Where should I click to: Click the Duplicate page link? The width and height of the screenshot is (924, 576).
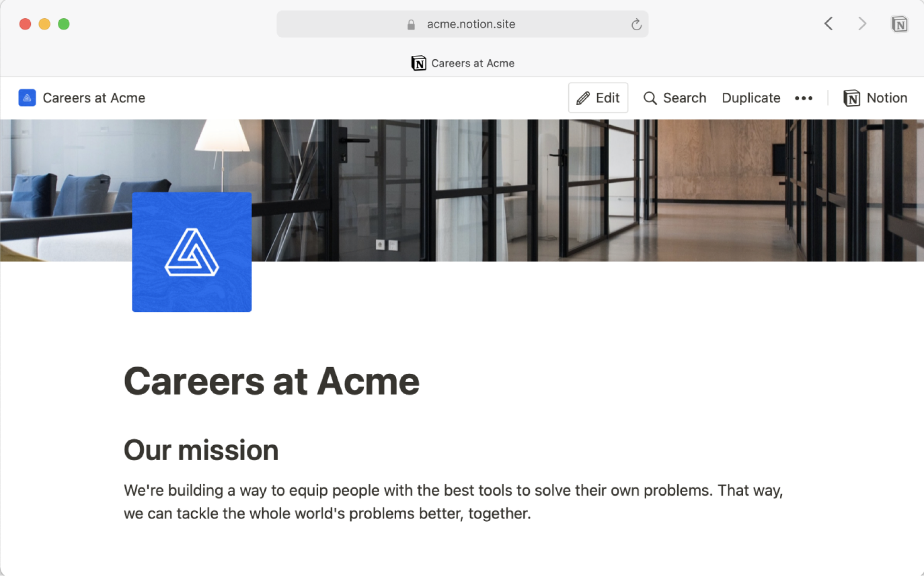tap(751, 98)
